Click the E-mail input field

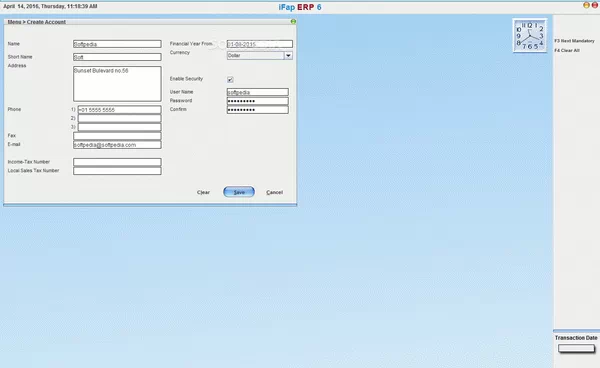(x=117, y=145)
